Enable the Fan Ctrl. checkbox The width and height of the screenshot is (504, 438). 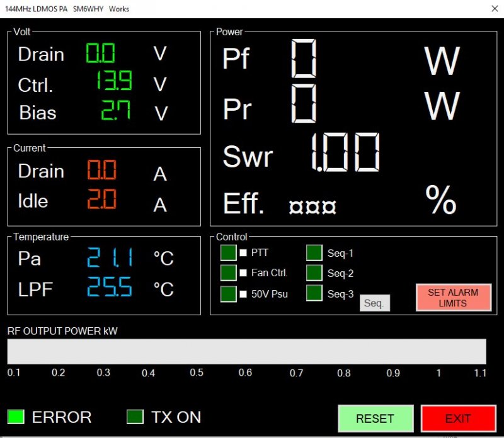(x=243, y=273)
